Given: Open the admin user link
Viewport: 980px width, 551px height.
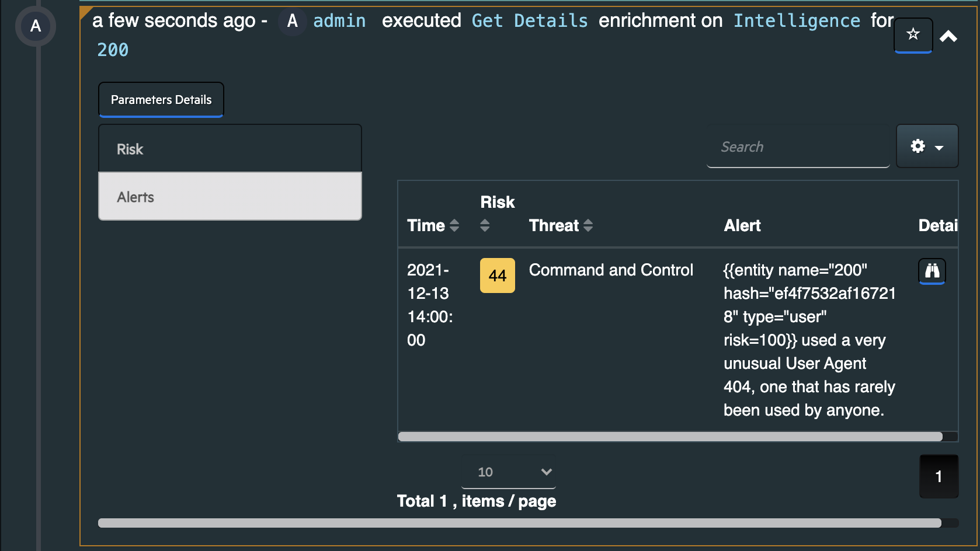Looking at the screenshot, I should point(339,21).
